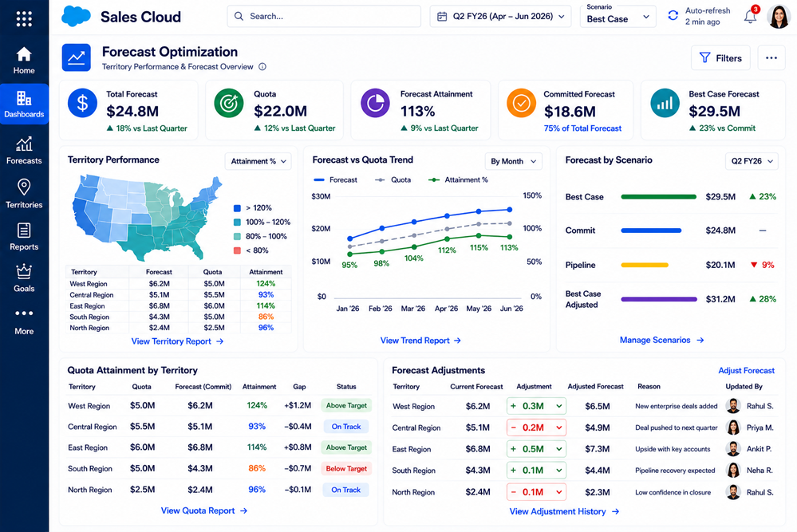Open North Region − 0.1M adjustment dropdown
797x532 pixels.
536,492
